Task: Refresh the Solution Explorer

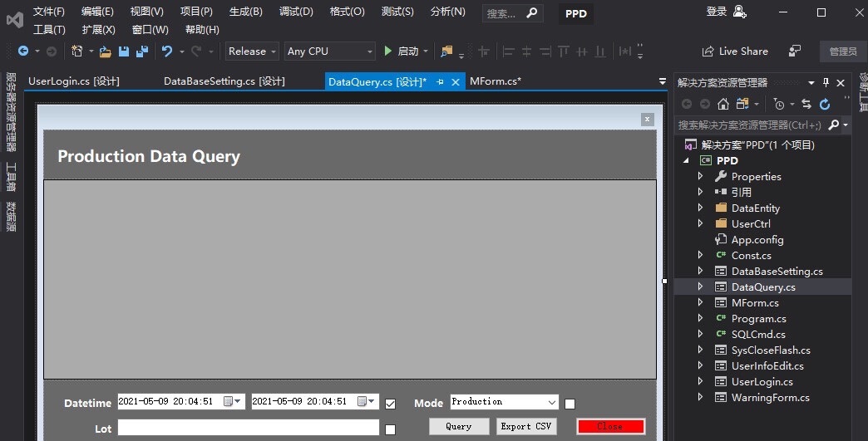Action: [x=825, y=104]
